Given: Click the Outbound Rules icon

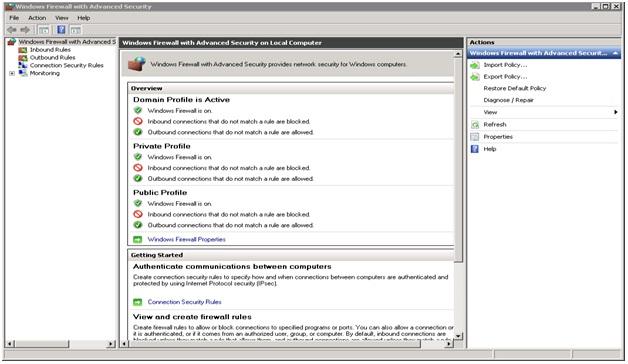Looking at the screenshot, I should [x=23, y=58].
